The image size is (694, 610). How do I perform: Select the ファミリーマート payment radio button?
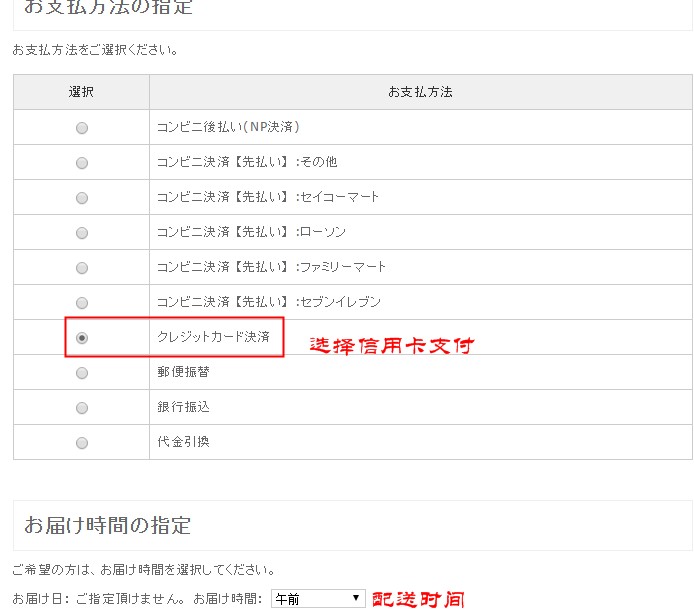(x=82, y=268)
